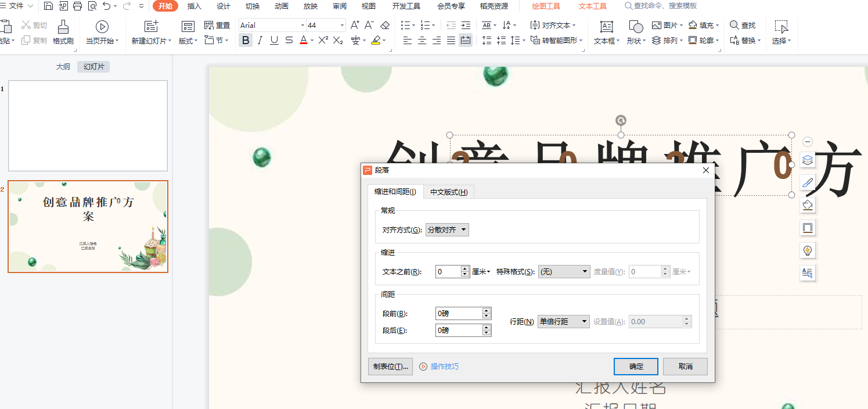Switch to 中文版式 tab in dialog
This screenshot has height=409, width=868.
(449, 192)
